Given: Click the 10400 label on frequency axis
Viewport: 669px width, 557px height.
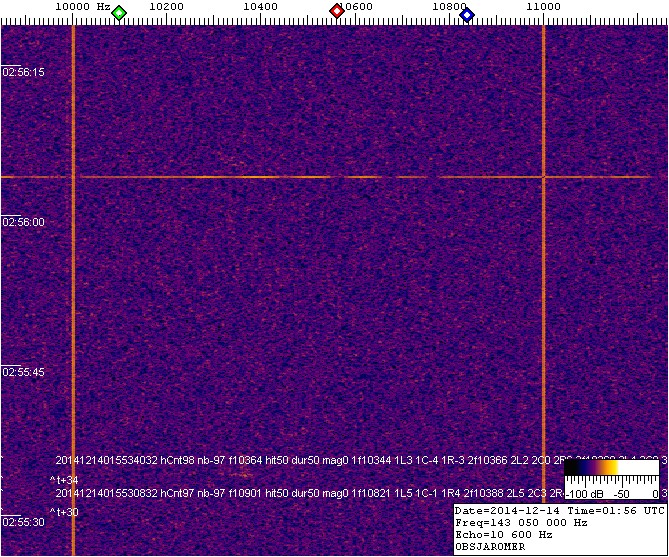Looking at the screenshot, I should pyautogui.click(x=261, y=7).
